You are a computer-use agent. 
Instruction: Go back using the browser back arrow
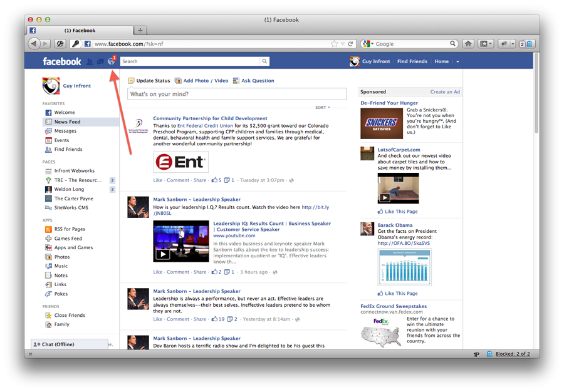(34, 44)
